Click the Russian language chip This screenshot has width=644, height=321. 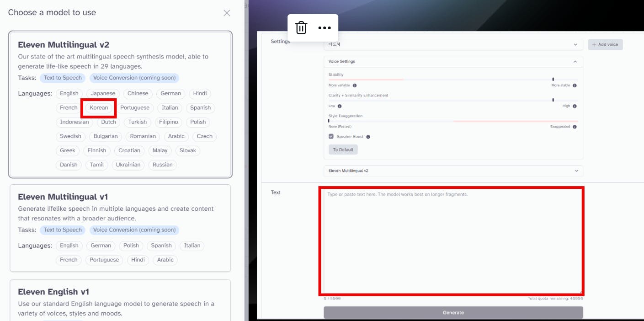pyautogui.click(x=162, y=165)
